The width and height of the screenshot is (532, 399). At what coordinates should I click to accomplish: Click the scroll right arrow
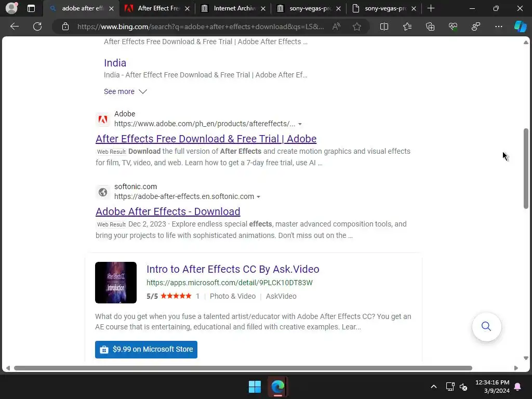click(x=516, y=368)
